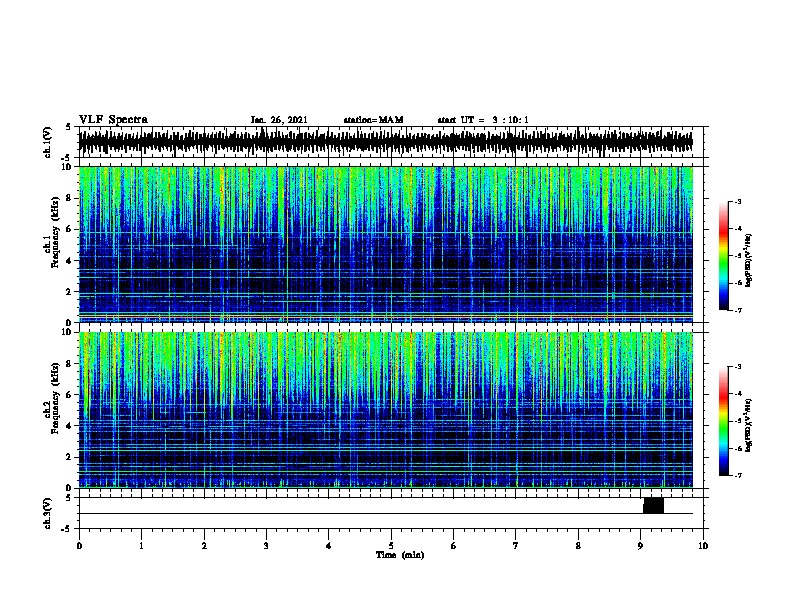Screen dimensions: 792x612
Task: Click tick label "10" on the time axis
Action: [x=703, y=546]
